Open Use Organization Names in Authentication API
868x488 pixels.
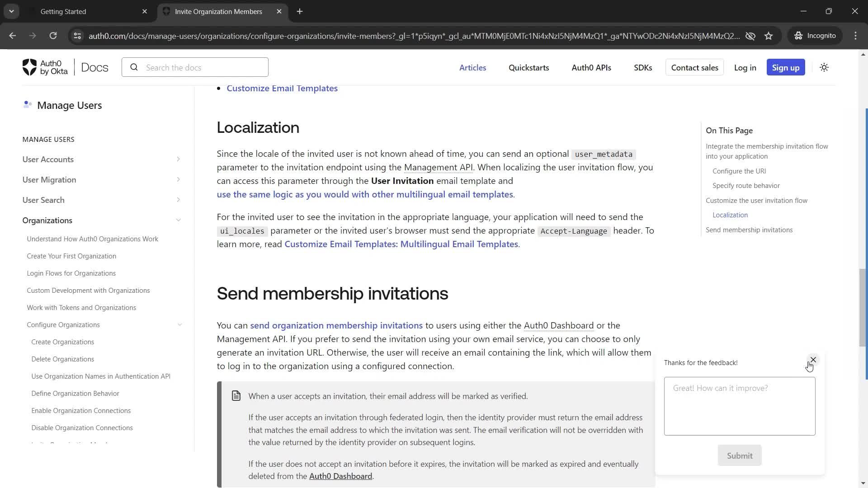[x=101, y=376]
